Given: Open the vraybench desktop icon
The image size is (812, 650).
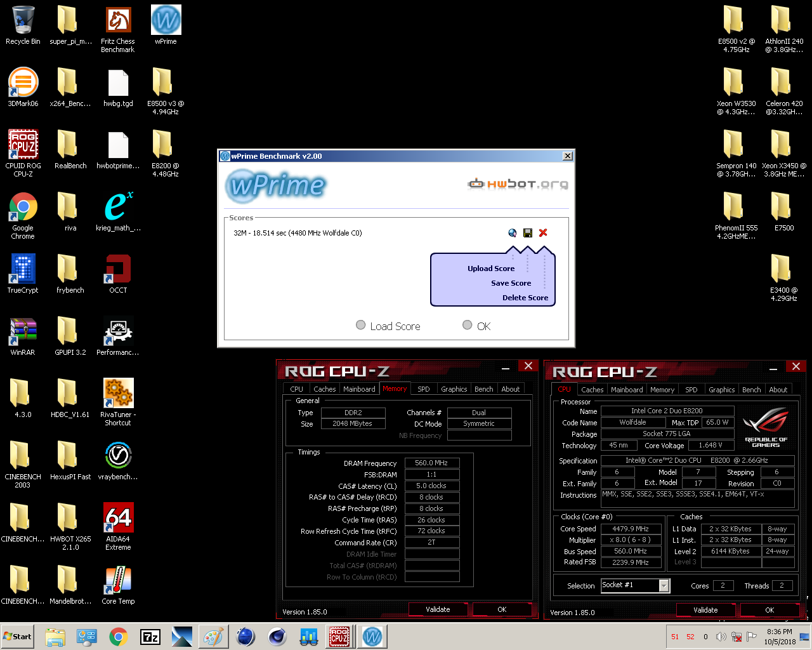Looking at the screenshot, I should 118,460.
